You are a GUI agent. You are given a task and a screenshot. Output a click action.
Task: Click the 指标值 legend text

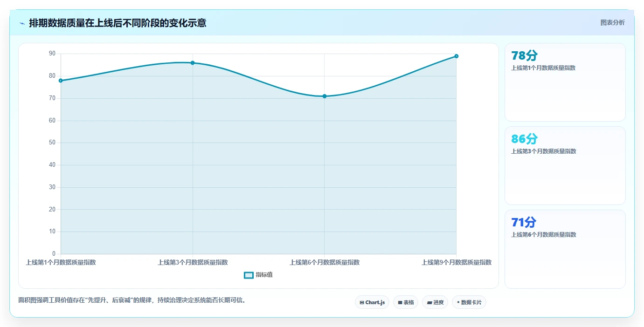[264, 275]
